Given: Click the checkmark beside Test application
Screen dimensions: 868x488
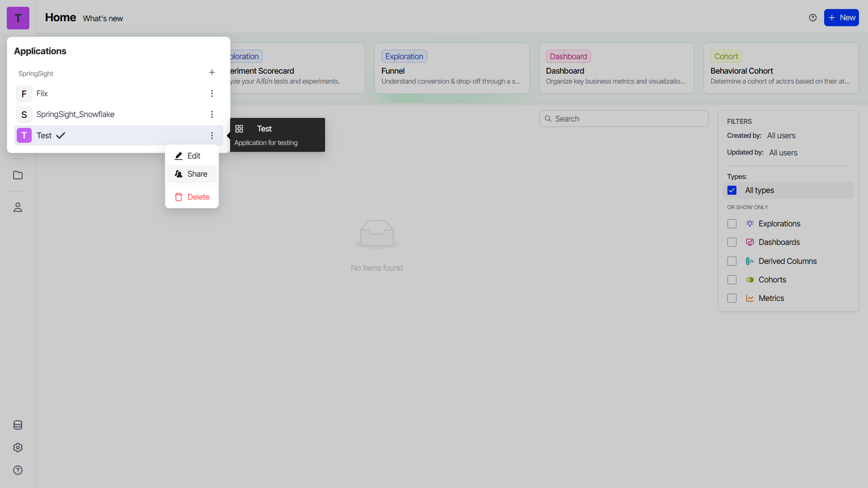Looking at the screenshot, I should tap(61, 136).
